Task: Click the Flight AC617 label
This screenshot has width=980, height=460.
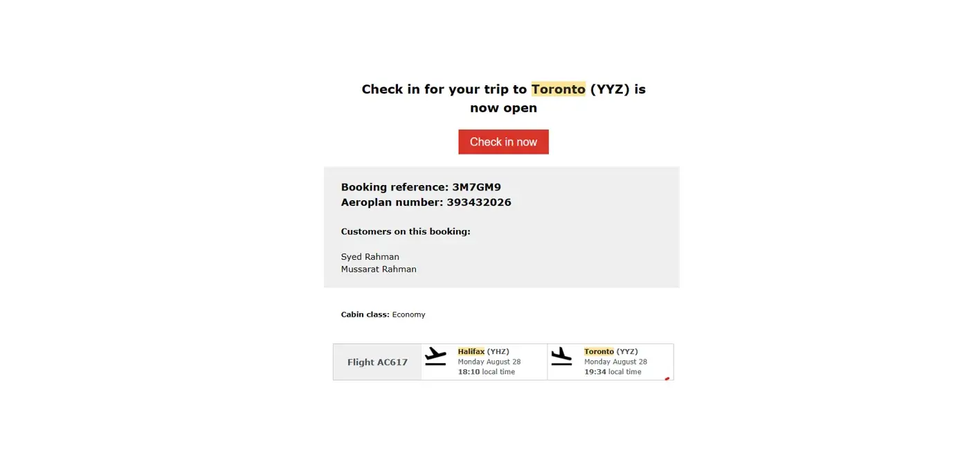Action: tap(377, 362)
